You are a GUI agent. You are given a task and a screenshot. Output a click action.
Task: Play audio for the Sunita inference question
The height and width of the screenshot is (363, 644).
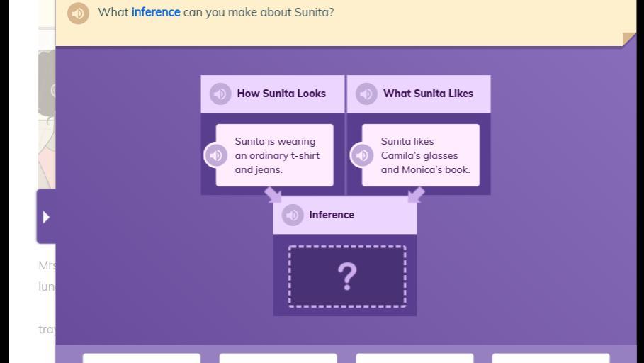78,13
